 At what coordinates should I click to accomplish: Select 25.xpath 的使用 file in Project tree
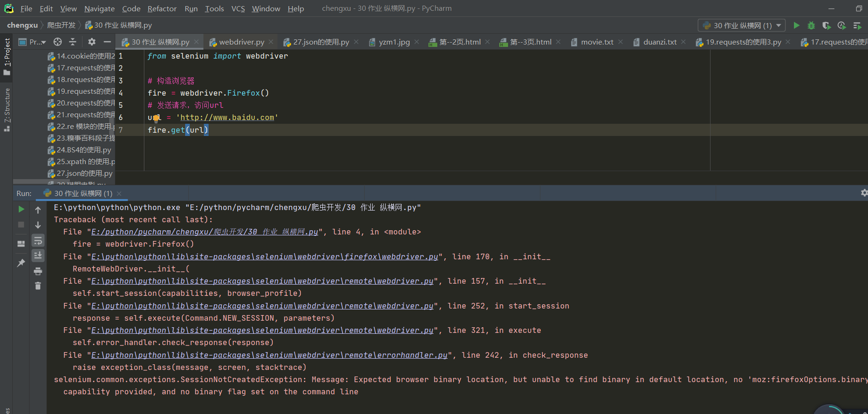point(81,162)
